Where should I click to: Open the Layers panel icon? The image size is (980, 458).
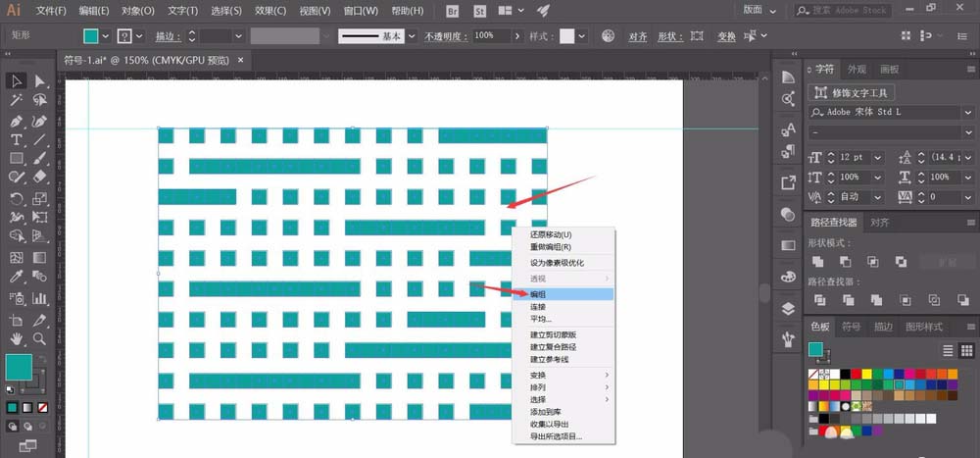tap(789, 308)
